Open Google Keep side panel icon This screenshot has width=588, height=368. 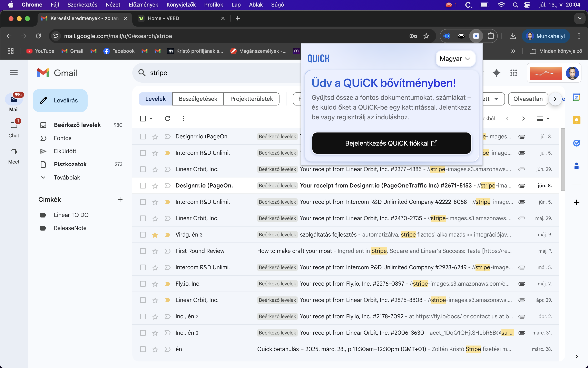coord(577,120)
